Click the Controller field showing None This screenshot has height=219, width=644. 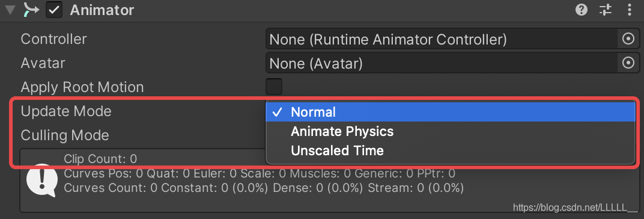(442, 40)
